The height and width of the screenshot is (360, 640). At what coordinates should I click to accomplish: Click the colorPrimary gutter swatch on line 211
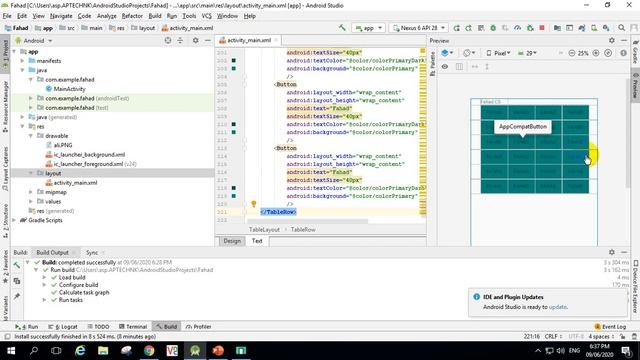tap(233, 132)
